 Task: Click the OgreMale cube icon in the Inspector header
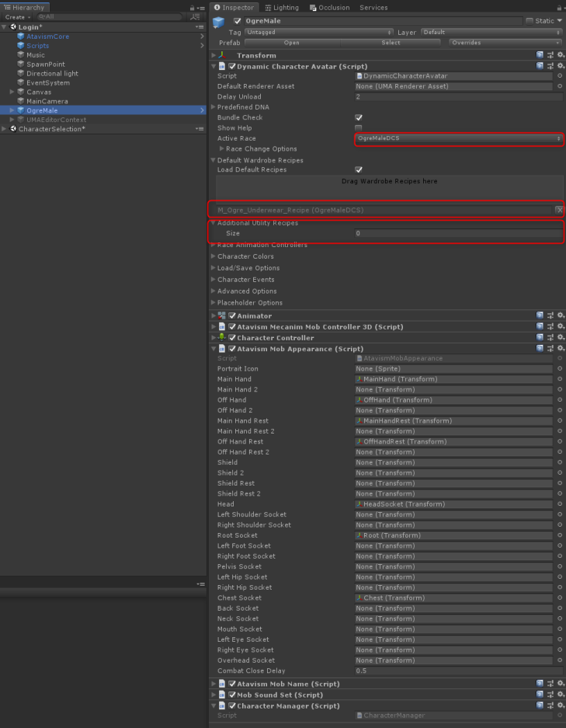tap(219, 22)
